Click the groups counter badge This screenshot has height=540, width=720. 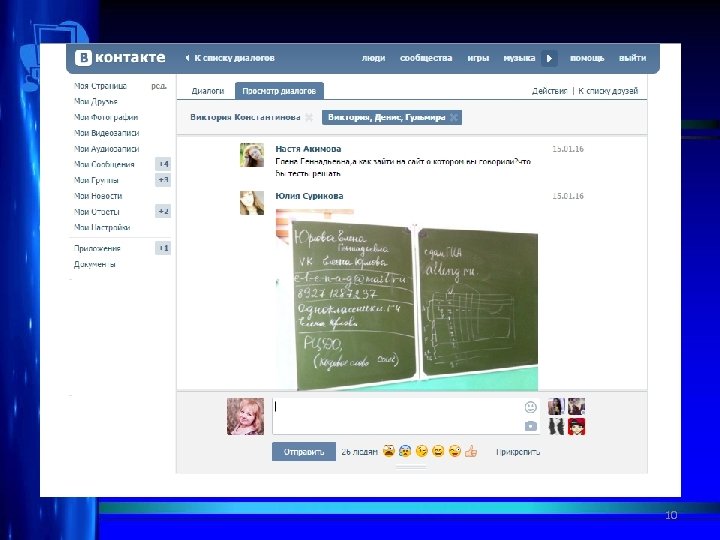click(x=163, y=180)
